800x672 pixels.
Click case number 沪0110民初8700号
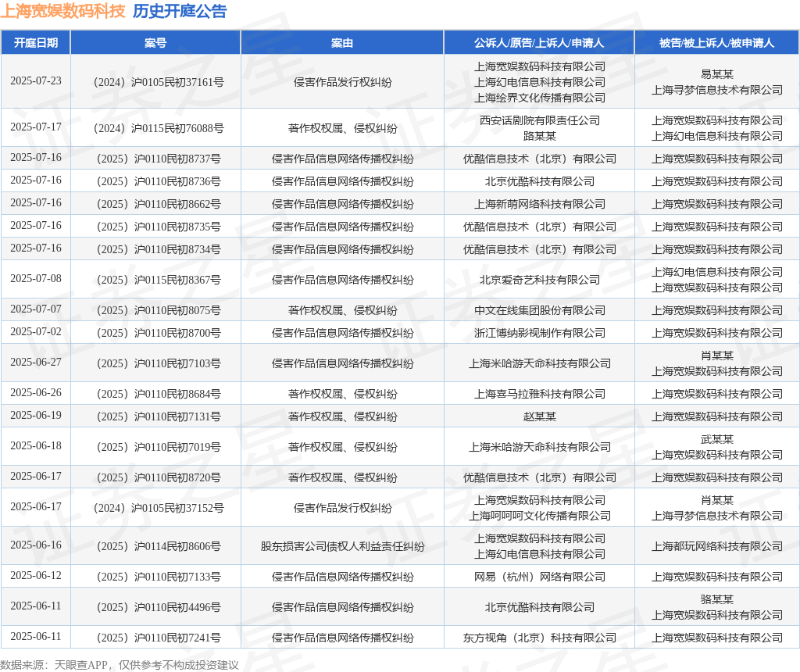177,333
